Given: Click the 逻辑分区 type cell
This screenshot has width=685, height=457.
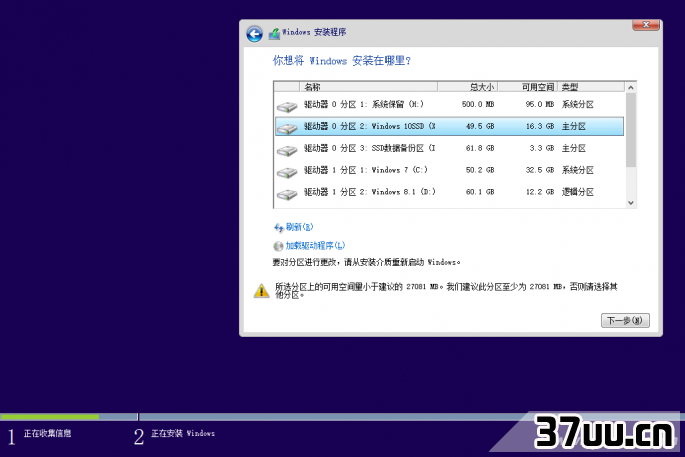Looking at the screenshot, I should click(x=578, y=192).
